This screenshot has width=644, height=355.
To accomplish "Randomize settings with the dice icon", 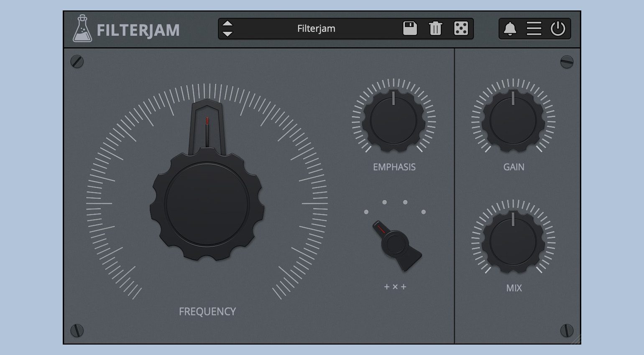I will 461,28.
